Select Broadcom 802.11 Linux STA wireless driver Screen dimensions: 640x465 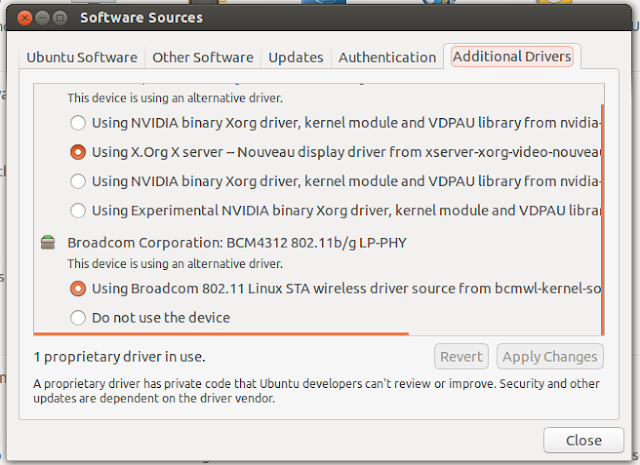(78, 289)
